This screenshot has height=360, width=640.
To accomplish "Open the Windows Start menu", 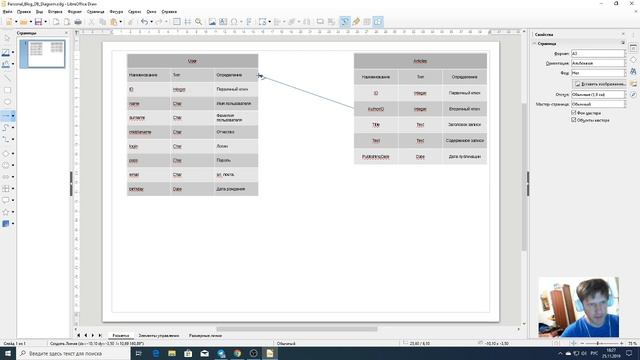I will tap(8, 353).
